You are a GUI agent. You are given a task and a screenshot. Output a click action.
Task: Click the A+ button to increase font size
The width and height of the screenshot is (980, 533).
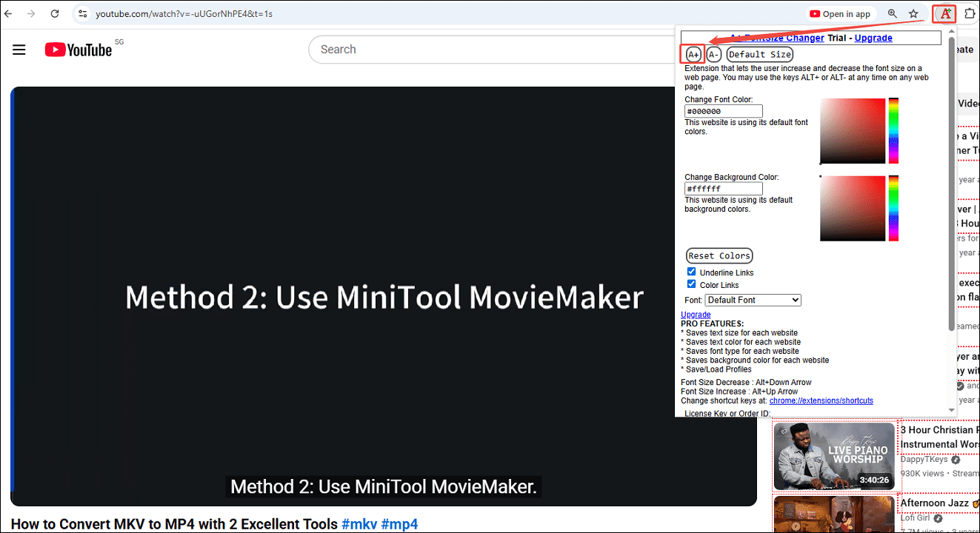tap(693, 53)
